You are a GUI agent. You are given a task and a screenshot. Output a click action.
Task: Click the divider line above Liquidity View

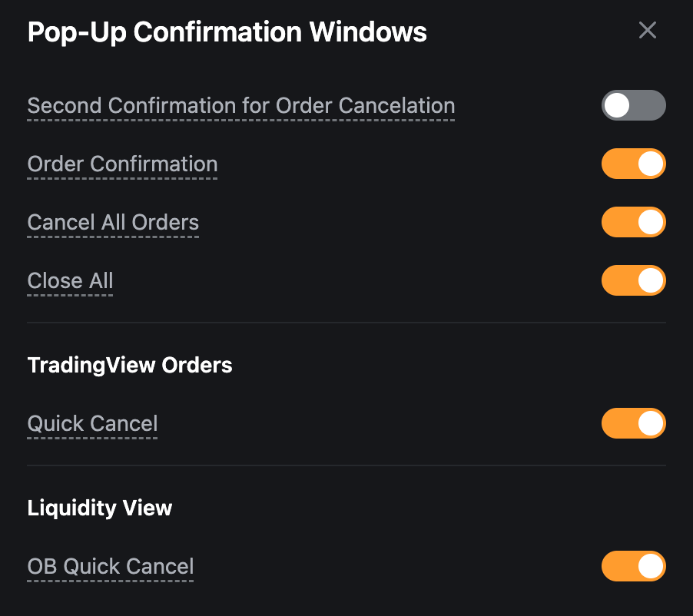[346, 465]
